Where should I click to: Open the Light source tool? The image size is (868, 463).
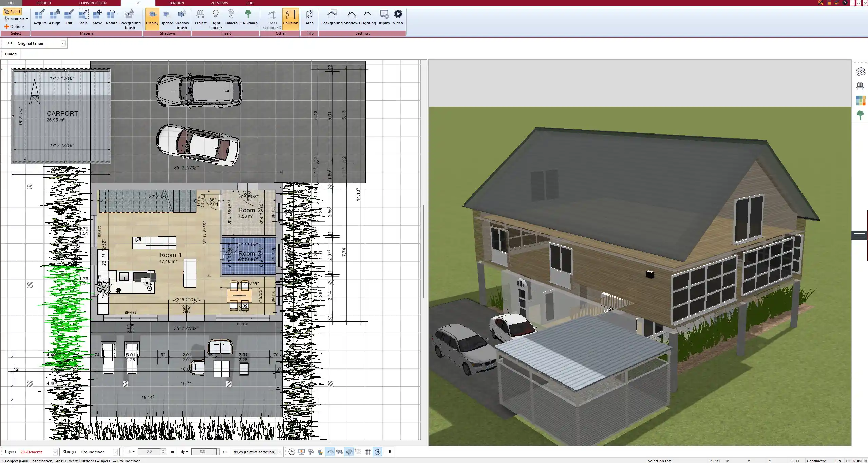click(x=216, y=19)
